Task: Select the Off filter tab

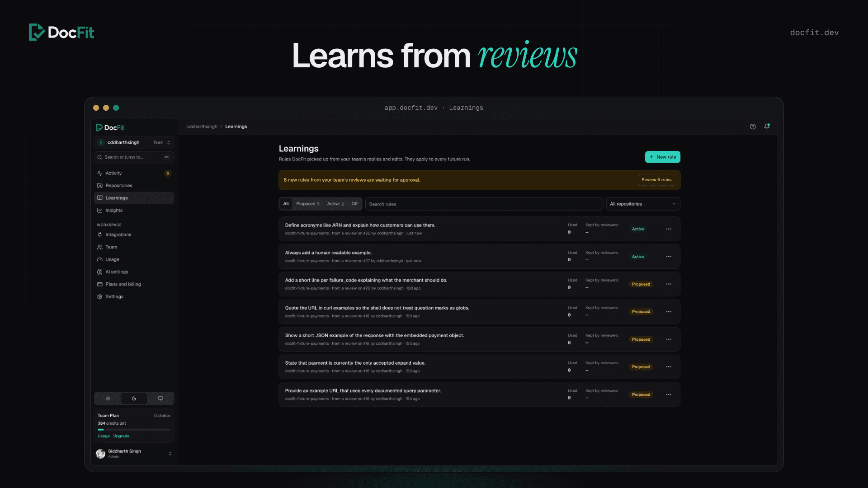Action: 354,204
